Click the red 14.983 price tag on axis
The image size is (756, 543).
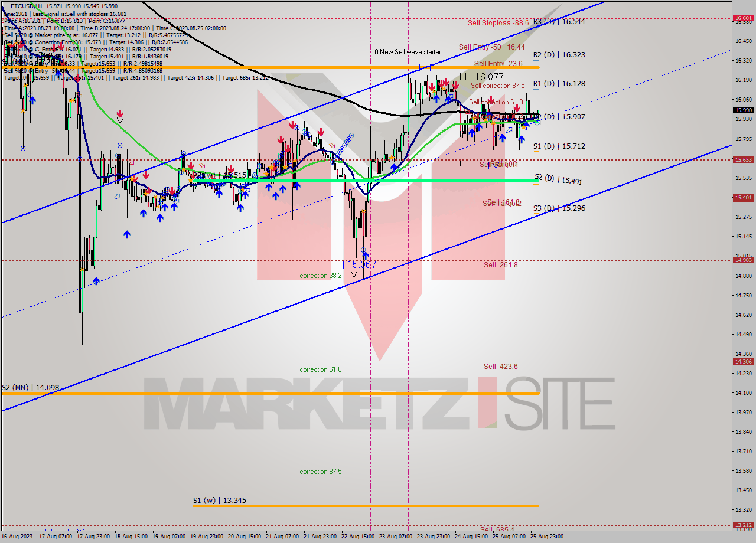point(742,260)
